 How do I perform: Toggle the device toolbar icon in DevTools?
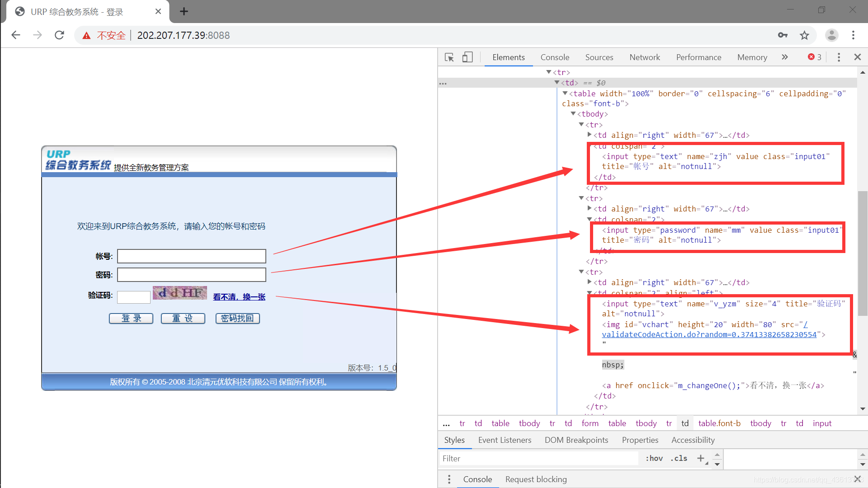[x=467, y=57]
